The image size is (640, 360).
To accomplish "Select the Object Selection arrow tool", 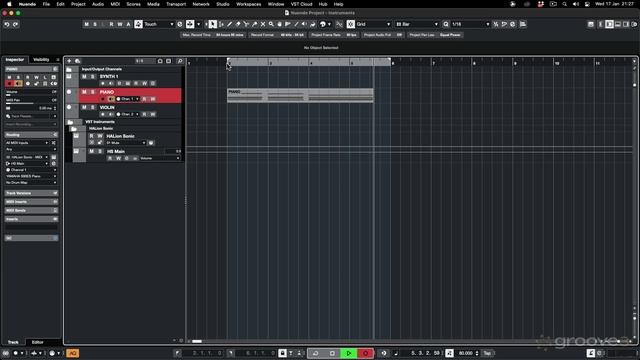I will pyautogui.click(x=213, y=24).
